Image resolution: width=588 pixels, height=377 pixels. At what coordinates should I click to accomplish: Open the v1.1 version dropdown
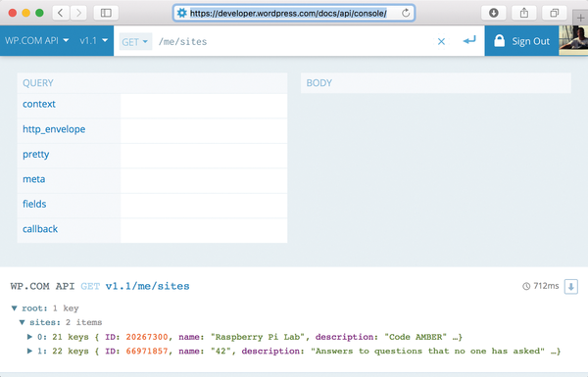(x=94, y=40)
